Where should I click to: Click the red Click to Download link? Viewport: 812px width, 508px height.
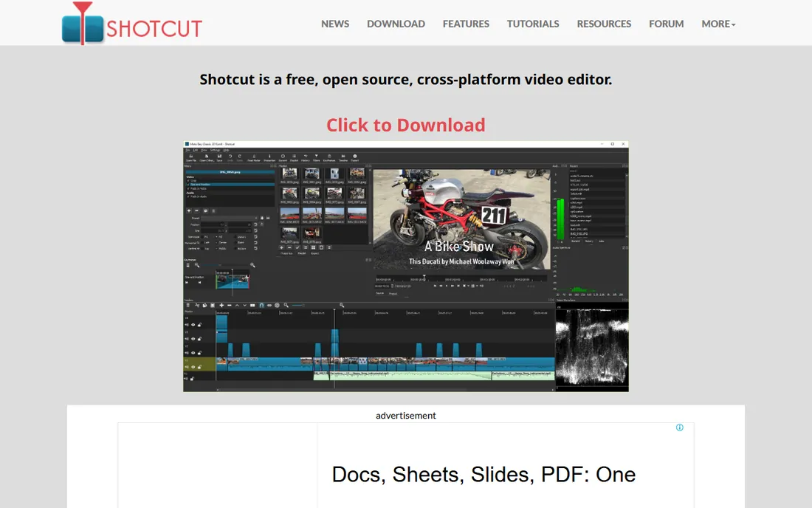pyautogui.click(x=405, y=125)
